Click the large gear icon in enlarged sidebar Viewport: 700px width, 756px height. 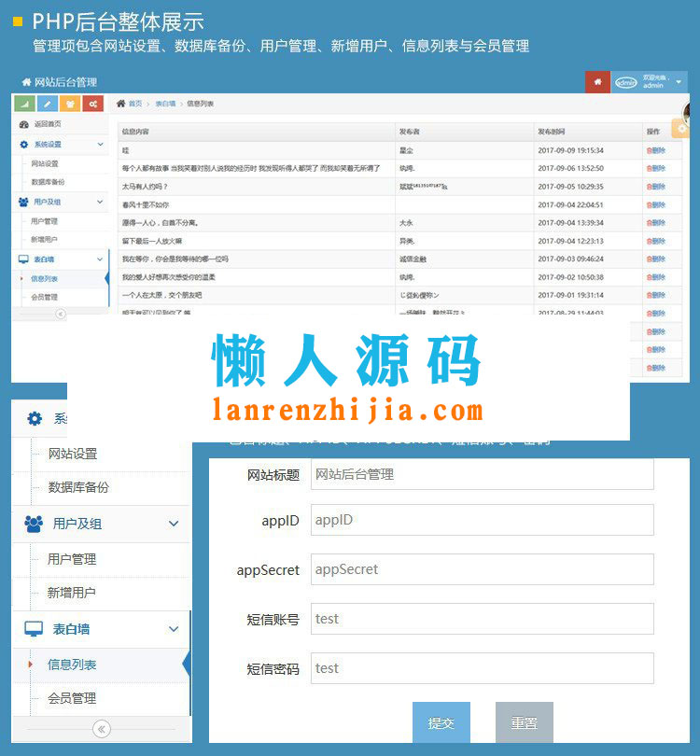point(35,418)
